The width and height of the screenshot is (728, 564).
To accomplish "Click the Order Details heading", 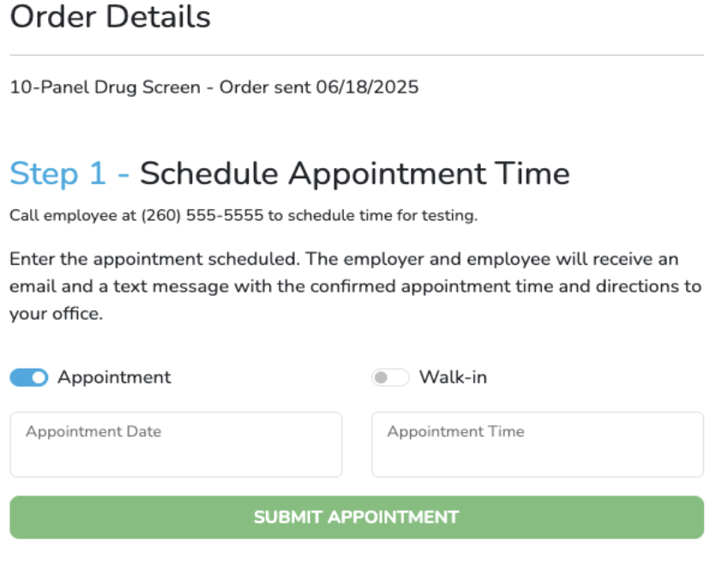I will (x=110, y=17).
